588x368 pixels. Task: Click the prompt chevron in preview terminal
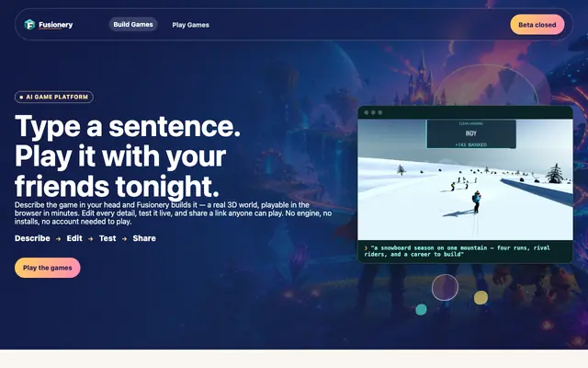[366, 247]
